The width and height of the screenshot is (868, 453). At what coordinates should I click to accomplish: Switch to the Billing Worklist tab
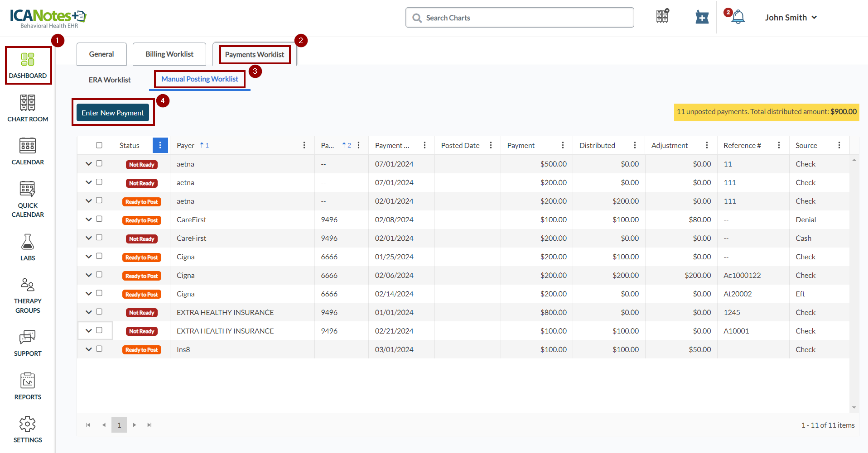(x=169, y=54)
